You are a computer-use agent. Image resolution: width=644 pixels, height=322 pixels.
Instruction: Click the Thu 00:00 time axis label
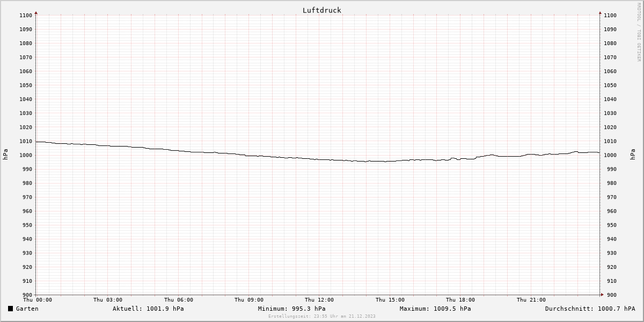38,300
